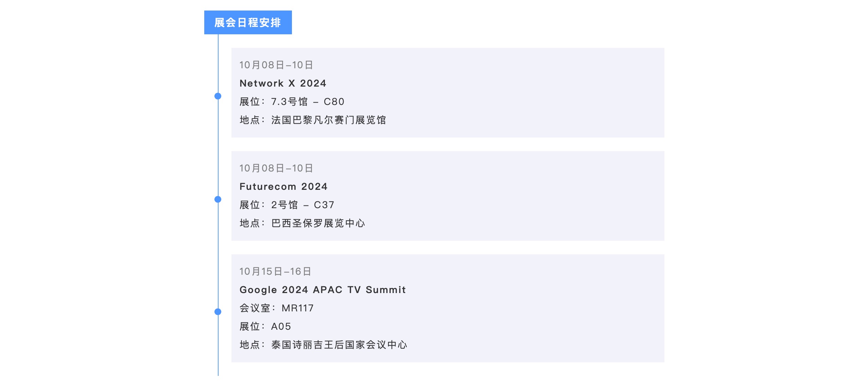Click the 展位：2号馆 – C37 text
Screen dimensions: 868x381
coord(287,205)
